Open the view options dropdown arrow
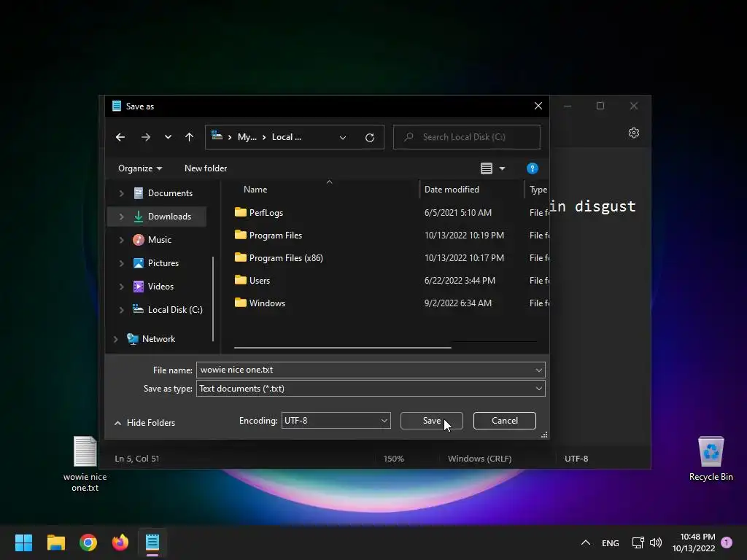 502,168
